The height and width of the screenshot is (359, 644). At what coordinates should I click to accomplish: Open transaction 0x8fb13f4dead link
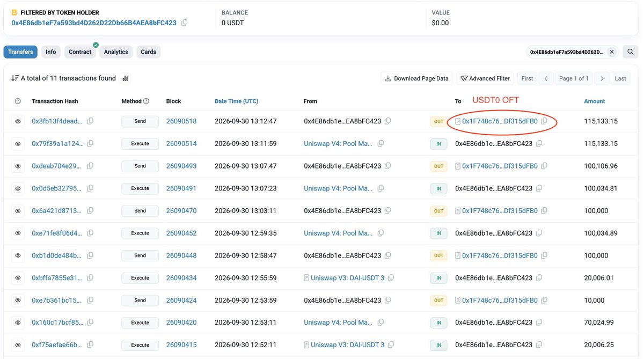point(57,121)
